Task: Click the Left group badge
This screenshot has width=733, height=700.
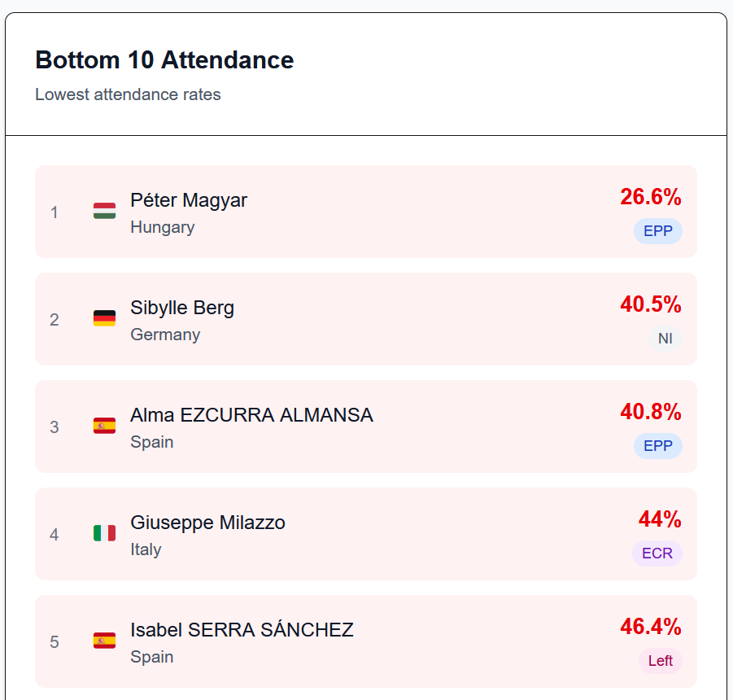Action: [x=660, y=661]
